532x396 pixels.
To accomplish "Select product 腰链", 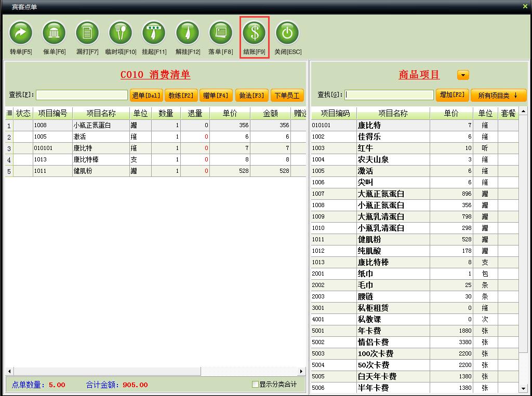I will 415,296.
